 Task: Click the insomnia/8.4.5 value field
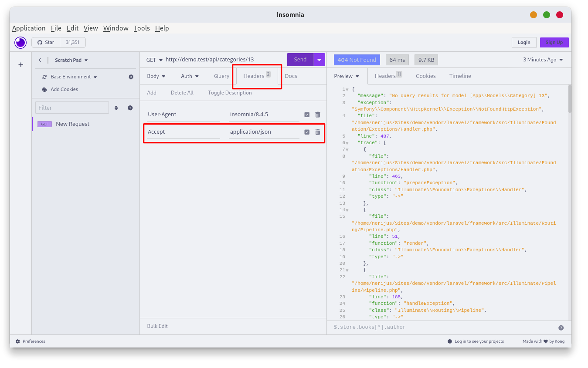click(x=264, y=115)
